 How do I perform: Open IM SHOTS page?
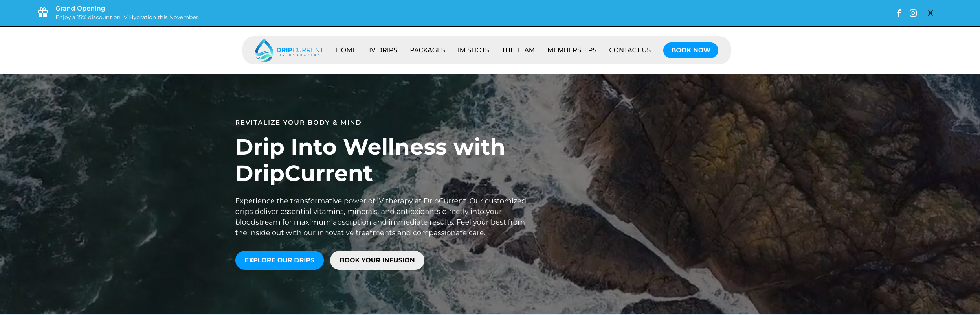(473, 50)
